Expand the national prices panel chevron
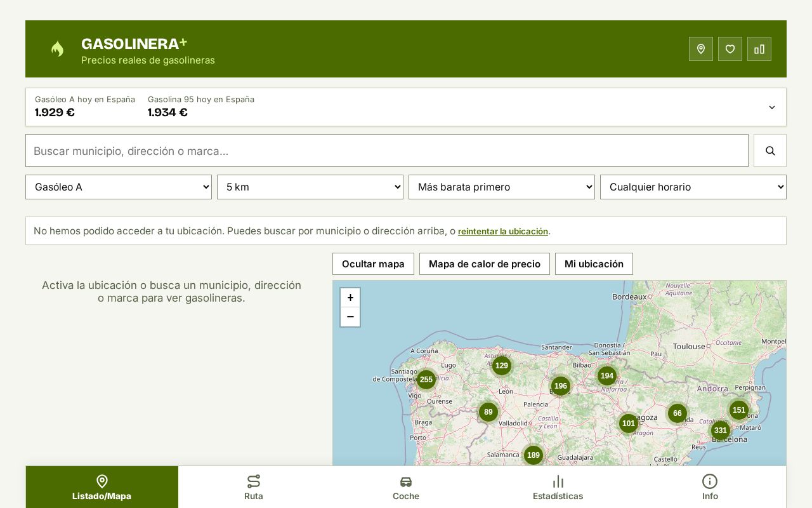812x508 pixels. point(772,107)
